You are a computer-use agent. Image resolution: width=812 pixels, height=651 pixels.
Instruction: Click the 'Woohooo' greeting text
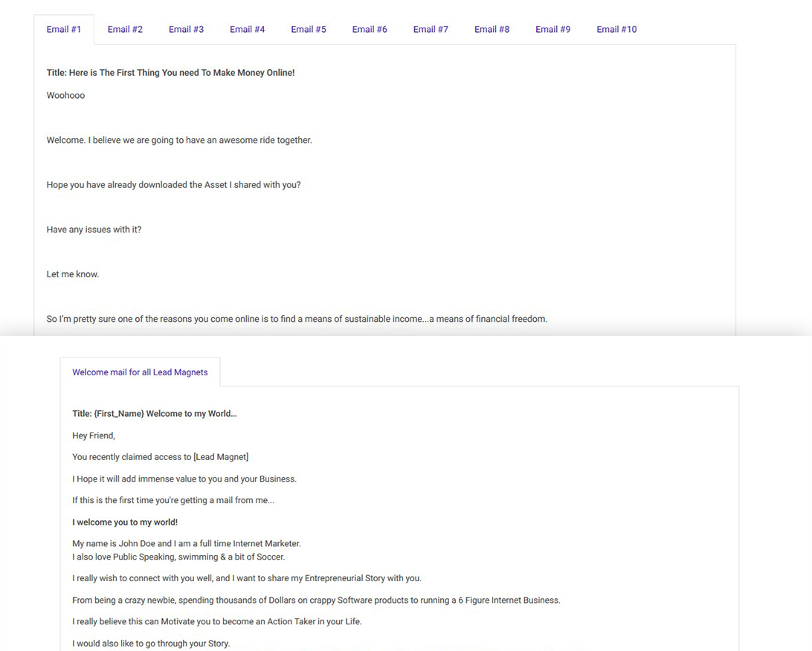tap(65, 96)
